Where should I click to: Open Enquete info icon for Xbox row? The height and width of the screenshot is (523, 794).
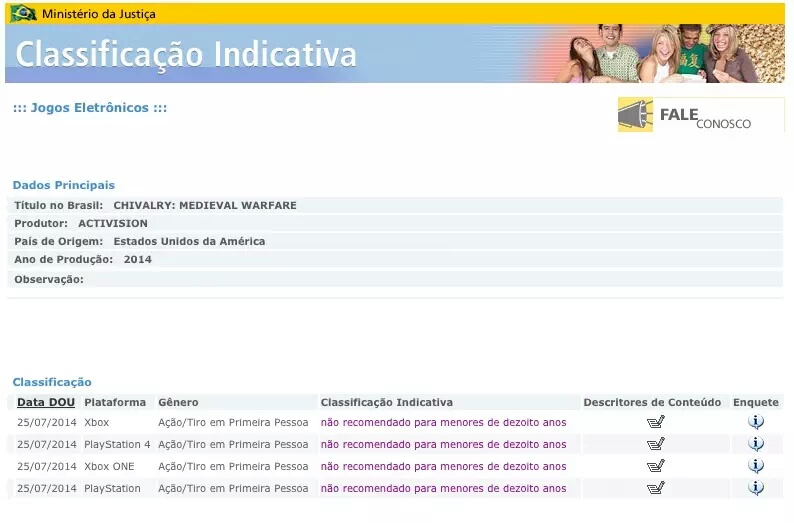[756, 422]
